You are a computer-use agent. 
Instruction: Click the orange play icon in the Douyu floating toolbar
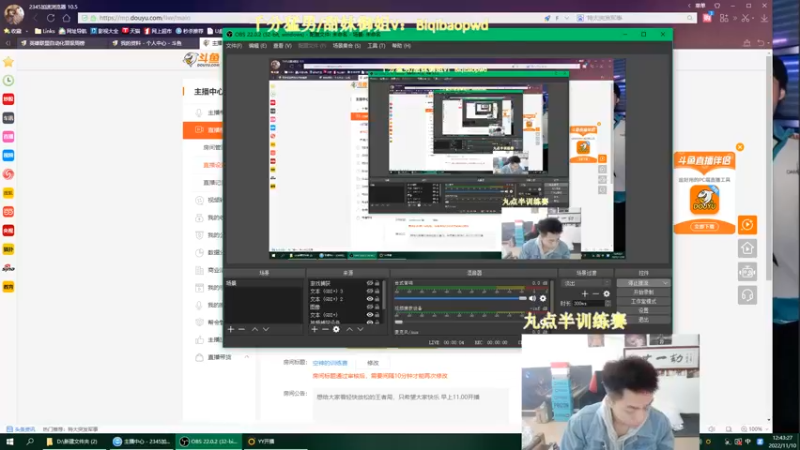pos(747,224)
